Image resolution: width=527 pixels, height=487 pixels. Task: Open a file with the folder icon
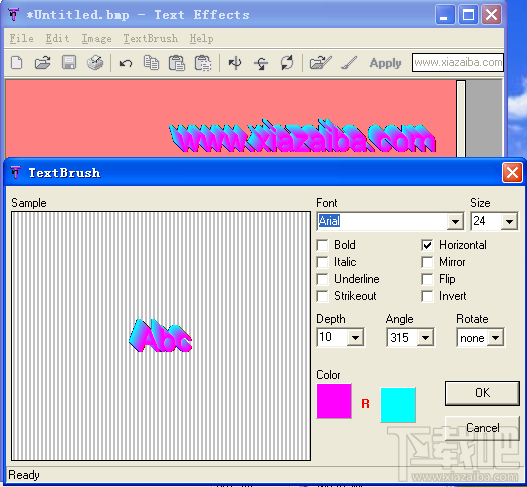pos(42,63)
